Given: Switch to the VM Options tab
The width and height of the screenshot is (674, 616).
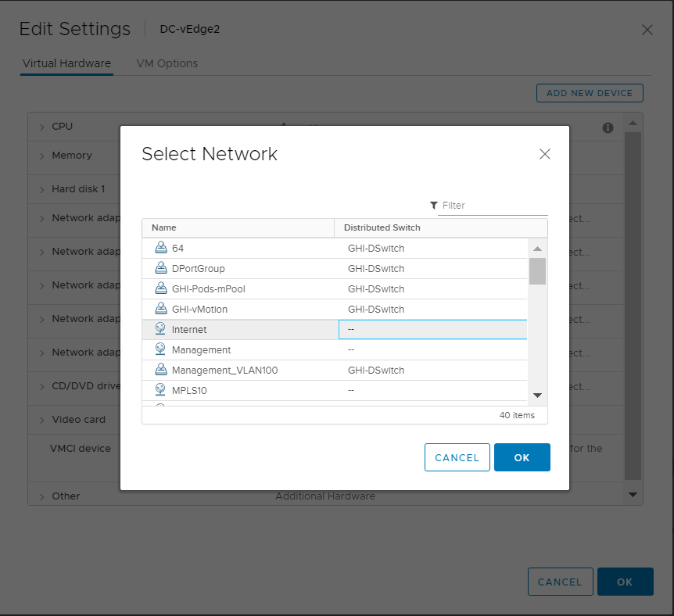Looking at the screenshot, I should (167, 63).
